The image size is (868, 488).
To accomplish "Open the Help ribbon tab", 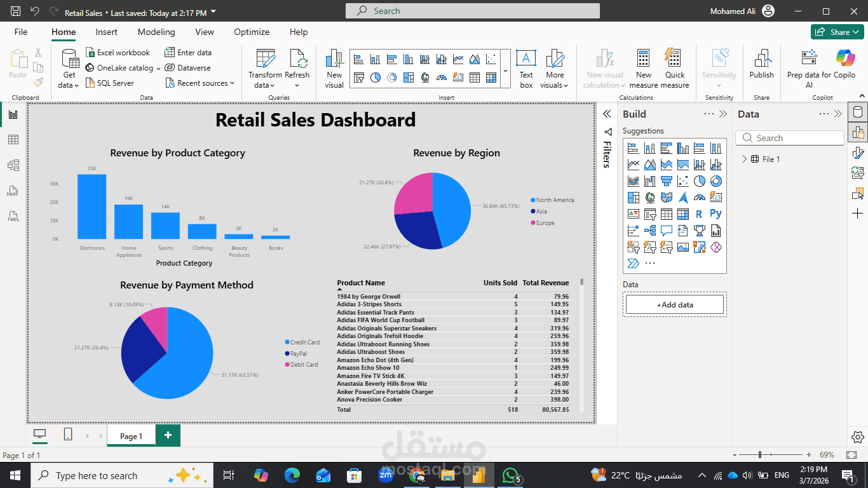I will [299, 32].
